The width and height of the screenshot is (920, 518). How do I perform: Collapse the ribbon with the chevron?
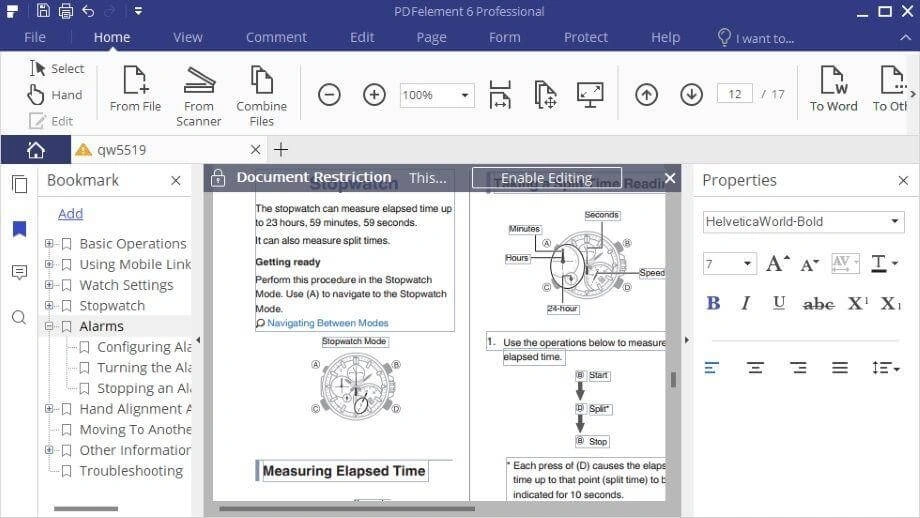click(905, 38)
